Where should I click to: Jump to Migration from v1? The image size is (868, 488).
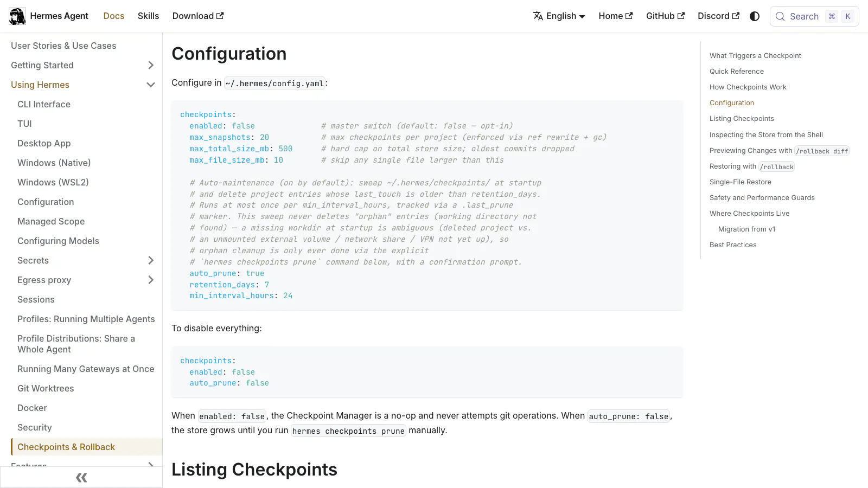click(x=747, y=229)
